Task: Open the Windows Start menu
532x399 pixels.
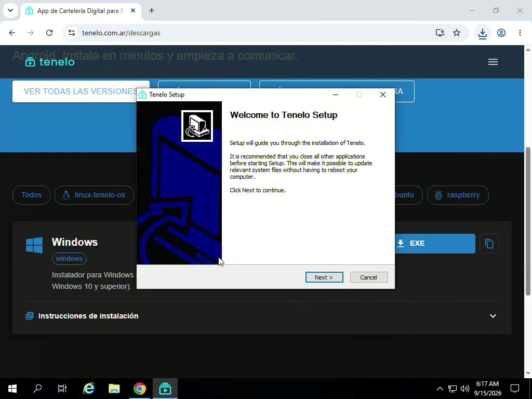Action: click(12, 389)
